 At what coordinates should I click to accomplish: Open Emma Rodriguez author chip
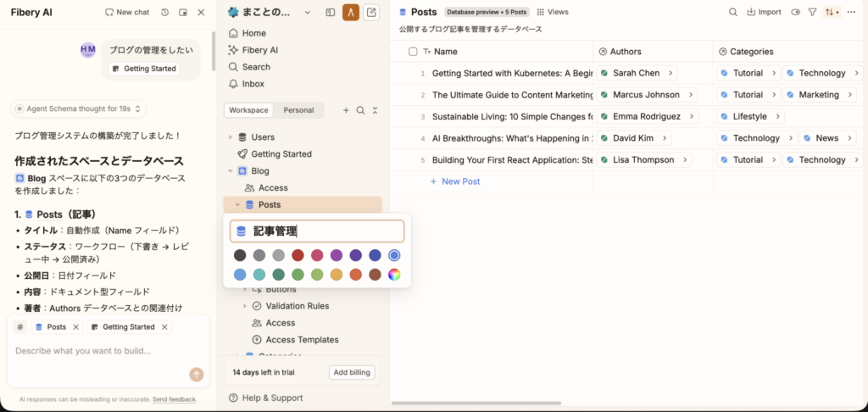[647, 116]
